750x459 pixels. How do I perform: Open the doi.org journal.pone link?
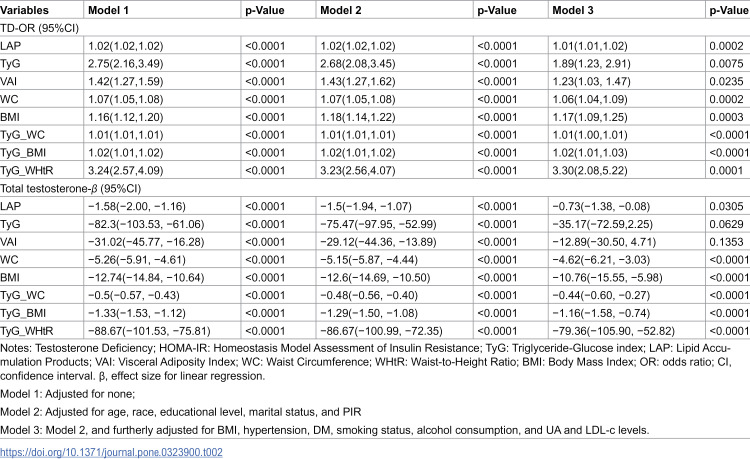pyautogui.click(x=111, y=452)
